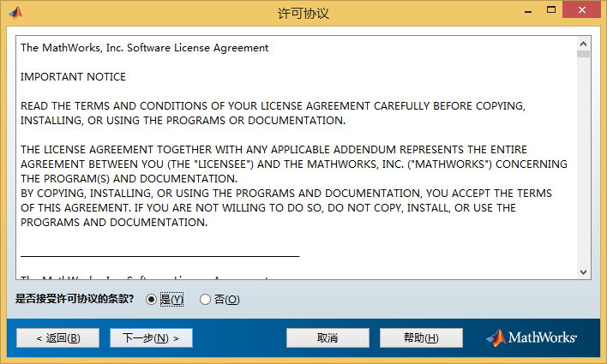
Task: Open help with the 帮助(H) button
Action: [x=421, y=338]
